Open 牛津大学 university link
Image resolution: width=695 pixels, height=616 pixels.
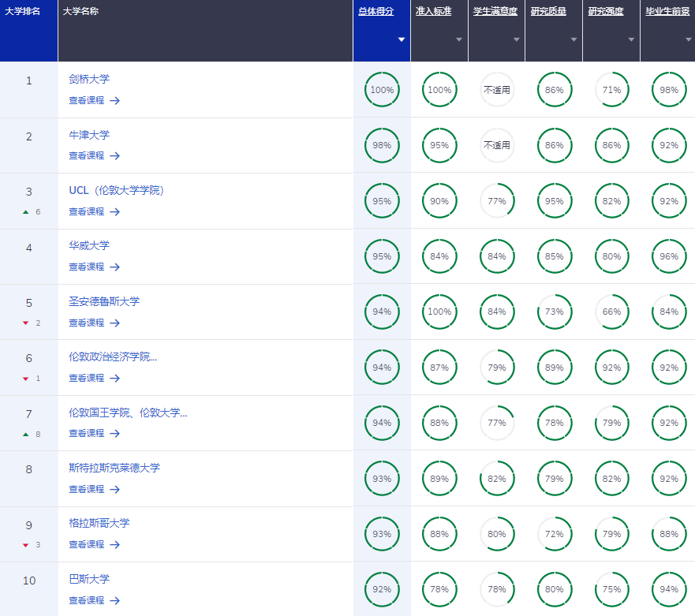pos(89,135)
